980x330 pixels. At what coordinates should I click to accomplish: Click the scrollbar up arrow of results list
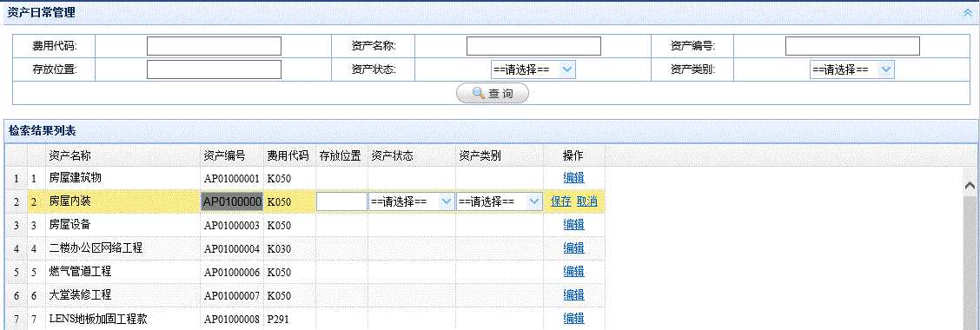tap(970, 186)
